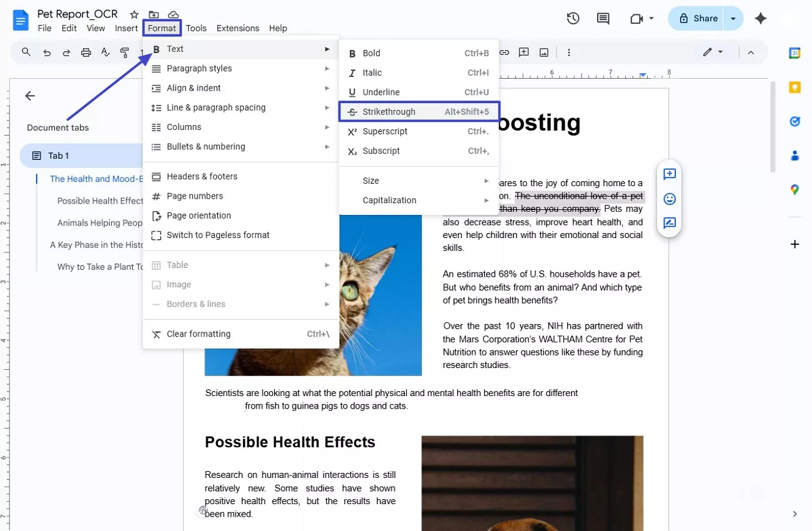This screenshot has height=531, width=812.
Task: Insert a link using the toolbar icon
Action: pyautogui.click(x=503, y=52)
